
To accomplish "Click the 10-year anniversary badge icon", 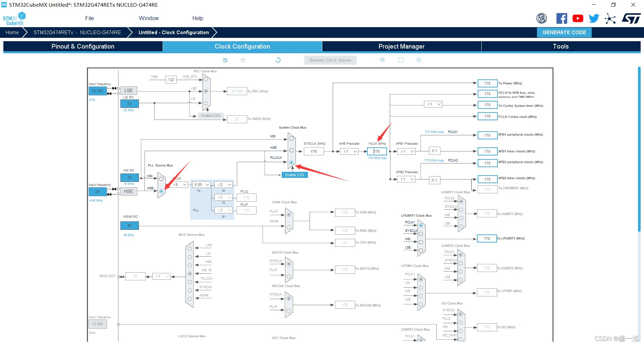I will click(x=542, y=18).
